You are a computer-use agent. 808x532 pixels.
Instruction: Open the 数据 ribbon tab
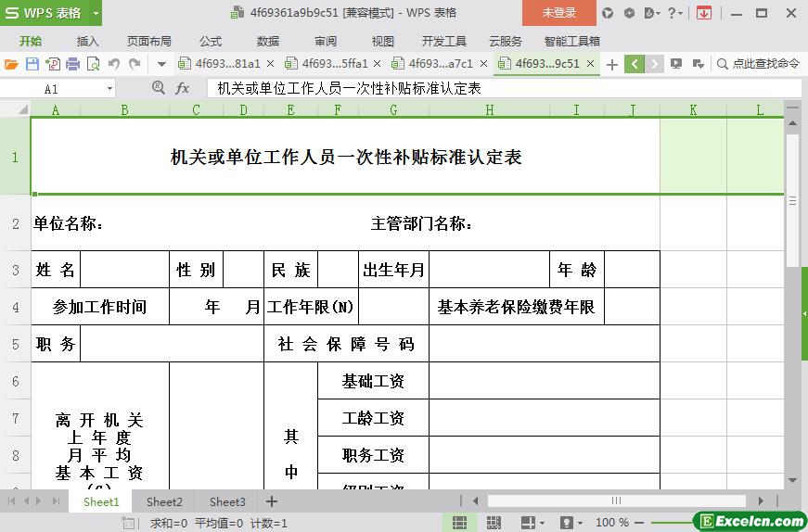coord(268,41)
